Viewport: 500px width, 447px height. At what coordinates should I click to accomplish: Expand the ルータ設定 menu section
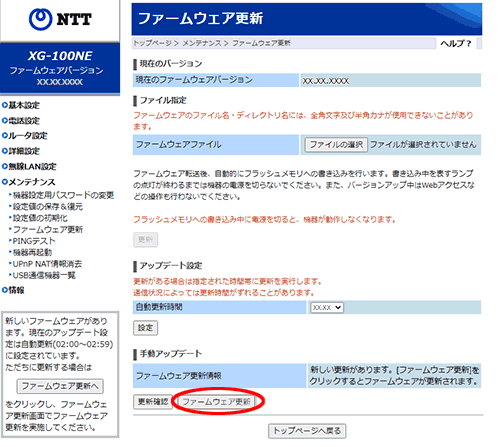click(25, 136)
